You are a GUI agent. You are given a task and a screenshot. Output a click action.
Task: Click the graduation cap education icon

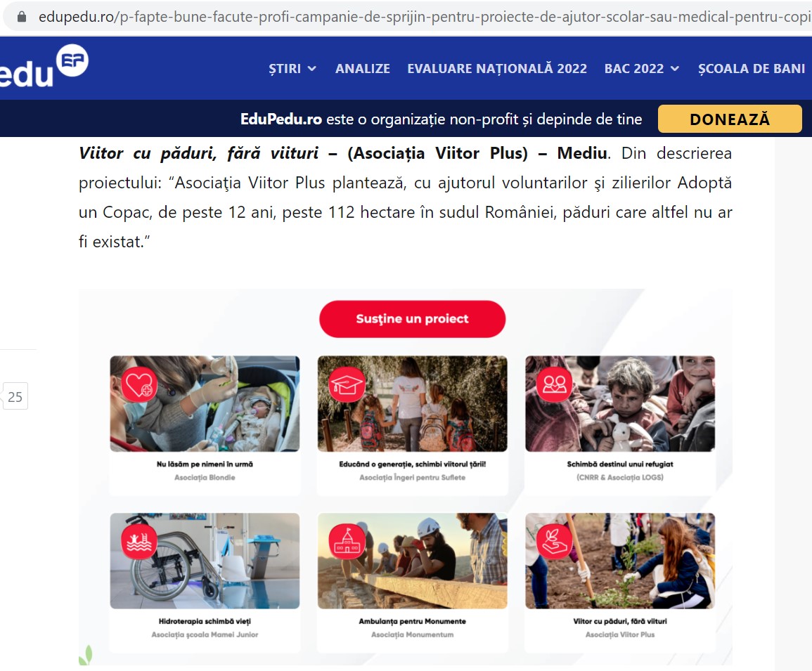click(347, 385)
